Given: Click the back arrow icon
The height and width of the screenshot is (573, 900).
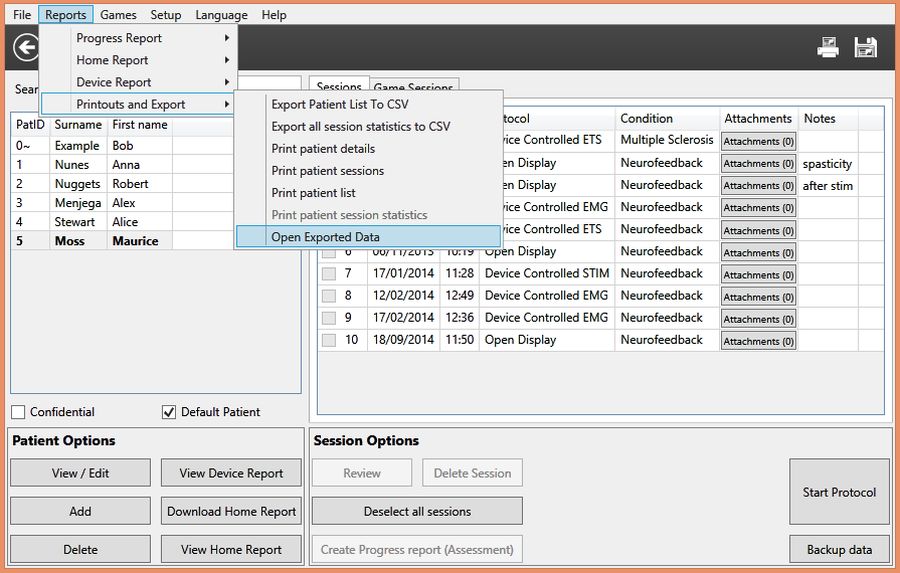Looking at the screenshot, I should (24, 47).
